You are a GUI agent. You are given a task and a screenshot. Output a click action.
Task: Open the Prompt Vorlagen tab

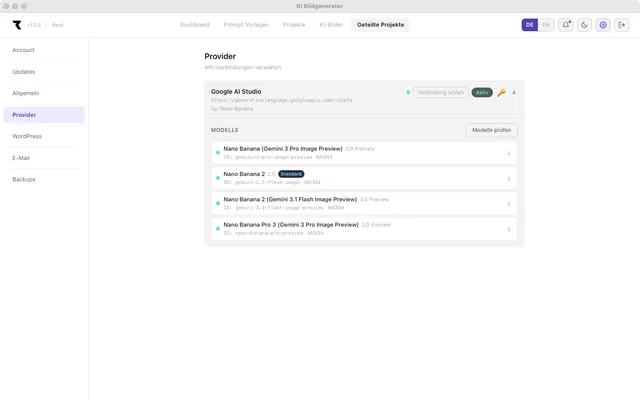pyautogui.click(x=246, y=25)
